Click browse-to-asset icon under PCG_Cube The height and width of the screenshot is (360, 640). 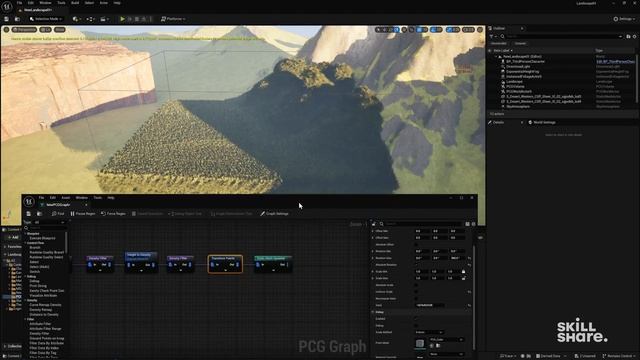(x=438, y=346)
